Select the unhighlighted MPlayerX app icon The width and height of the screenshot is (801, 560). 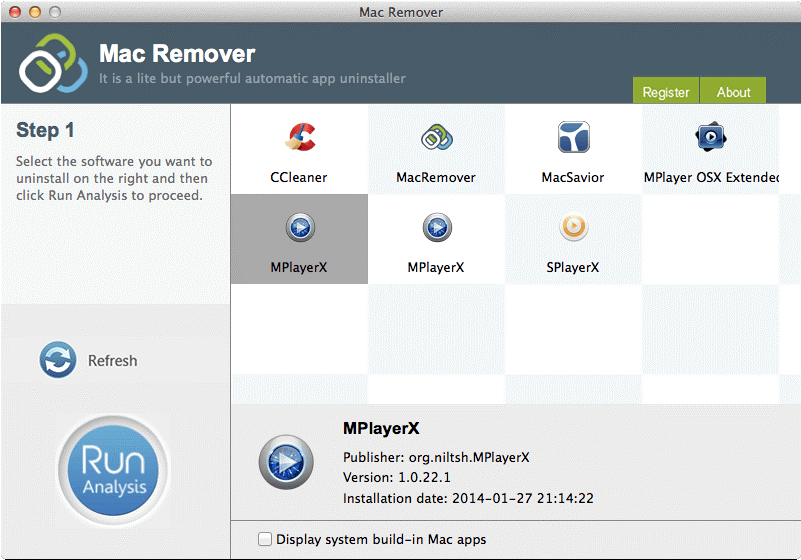[437, 227]
